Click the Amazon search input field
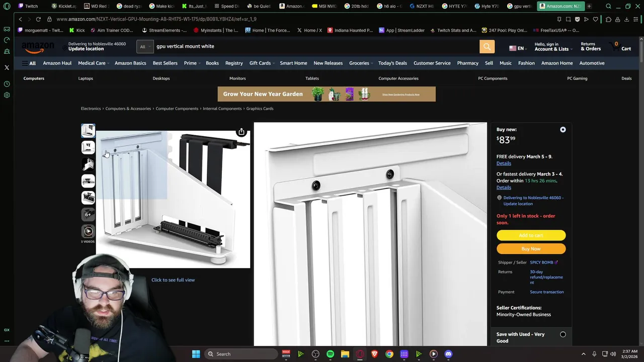 [x=316, y=47]
